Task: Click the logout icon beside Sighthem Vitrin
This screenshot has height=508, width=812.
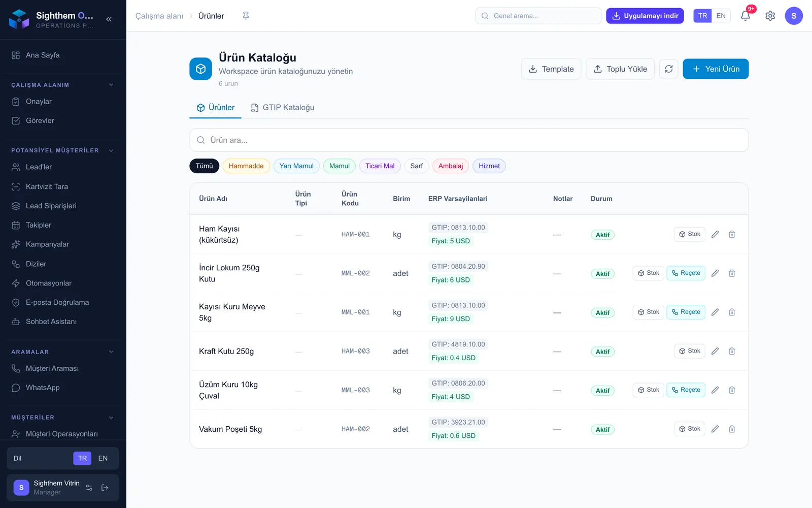Action: point(105,488)
